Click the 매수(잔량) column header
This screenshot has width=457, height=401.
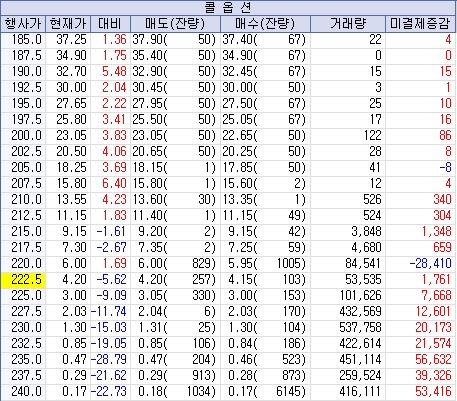point(265,24)
